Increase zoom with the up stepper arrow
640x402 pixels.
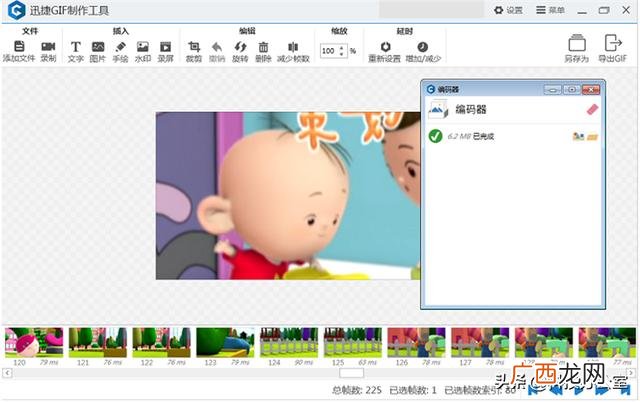(342, 47)
